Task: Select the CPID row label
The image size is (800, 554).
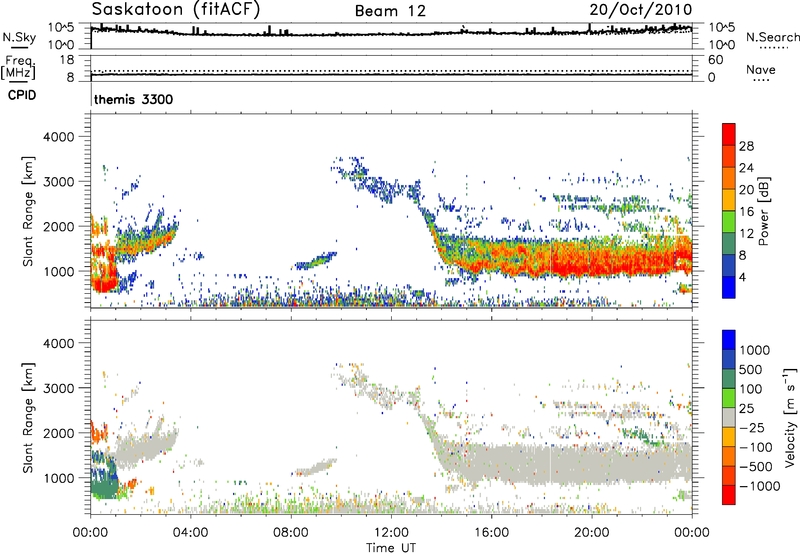Action: (x=22, y=95)
